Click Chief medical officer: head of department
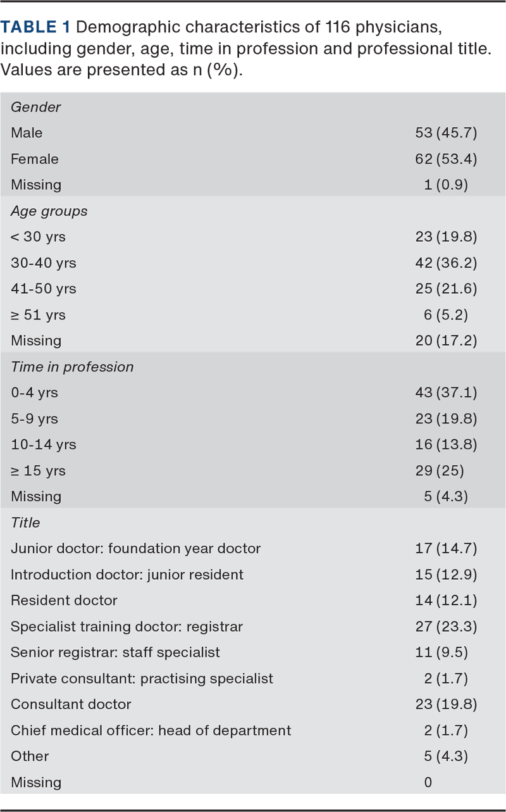506x812 pixels. click(x=151, y=730)
